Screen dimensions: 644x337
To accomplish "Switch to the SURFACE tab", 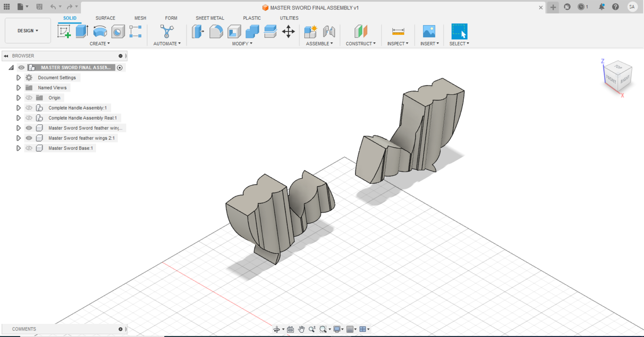I will [x=105, y=18].
